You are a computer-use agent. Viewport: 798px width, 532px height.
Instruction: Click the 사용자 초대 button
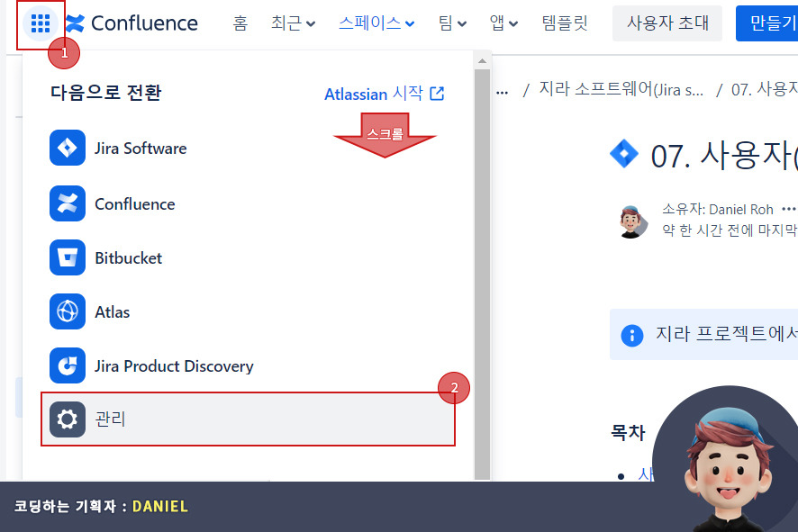[667, 23]
